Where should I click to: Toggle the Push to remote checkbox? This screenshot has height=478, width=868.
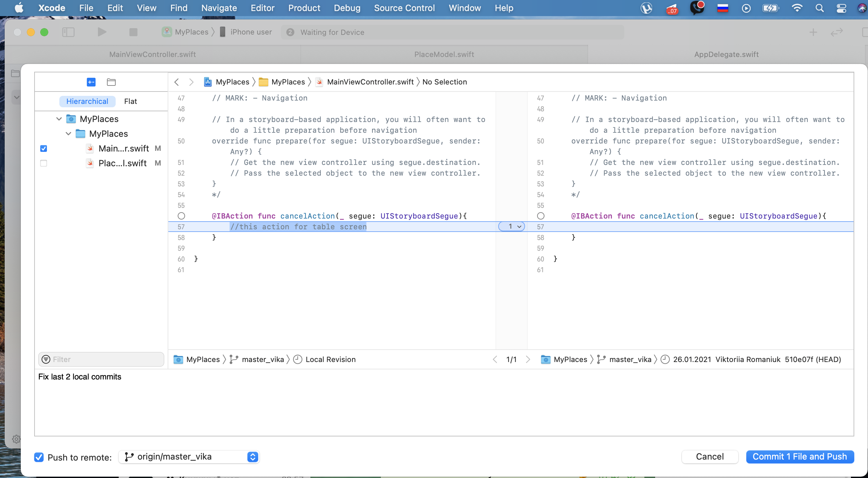pos(39,457)
